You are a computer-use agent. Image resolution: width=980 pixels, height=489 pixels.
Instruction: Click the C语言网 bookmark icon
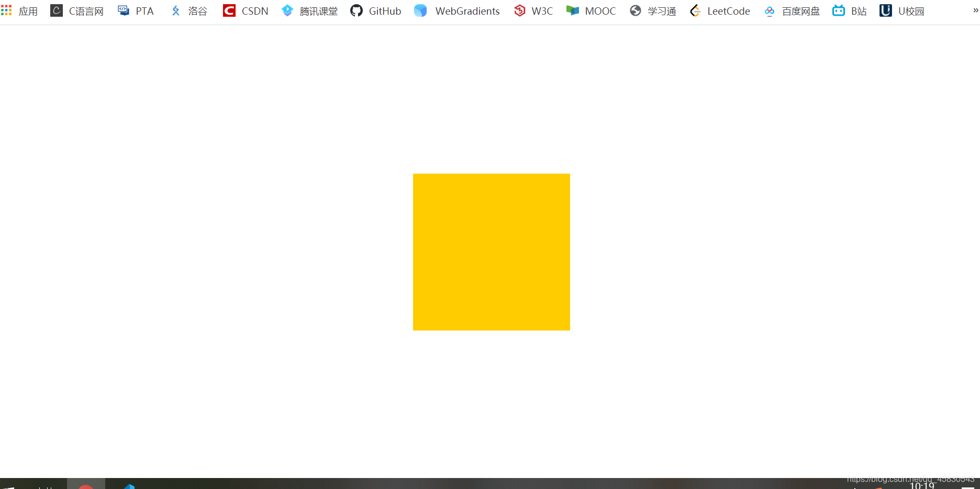[57, 10]
